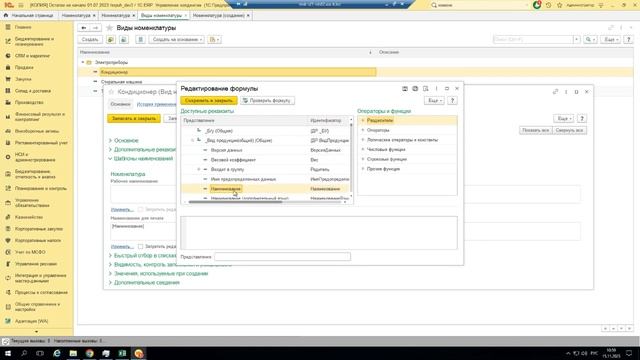The image size is (640, 360).
Task: Go back with the left arrow button
Action: 84,28
